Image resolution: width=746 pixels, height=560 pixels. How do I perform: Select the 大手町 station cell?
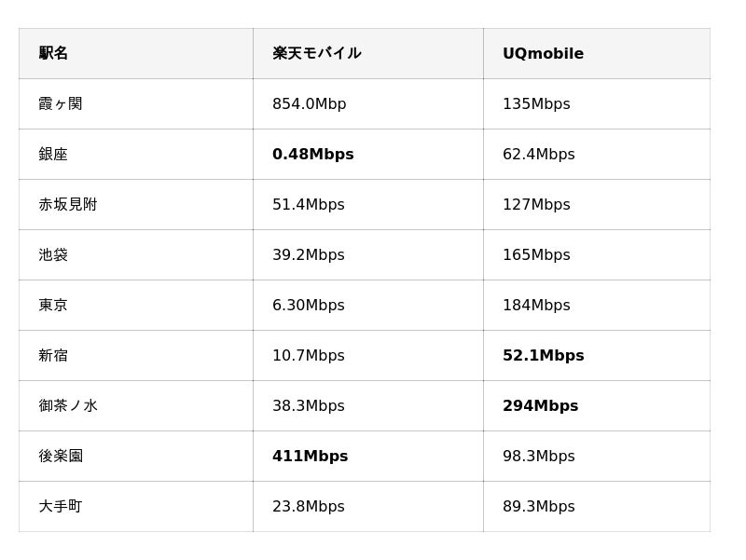[x=61, y=506]
